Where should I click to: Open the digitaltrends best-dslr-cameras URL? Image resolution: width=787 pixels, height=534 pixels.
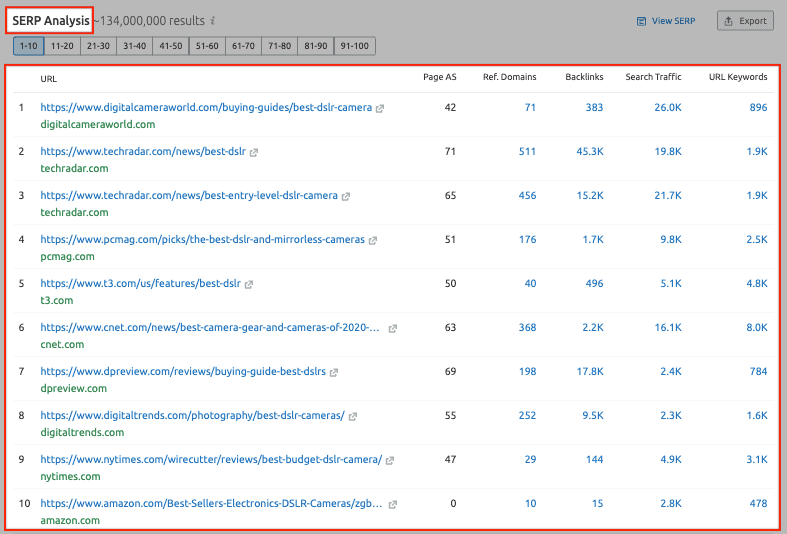point(192,416)
